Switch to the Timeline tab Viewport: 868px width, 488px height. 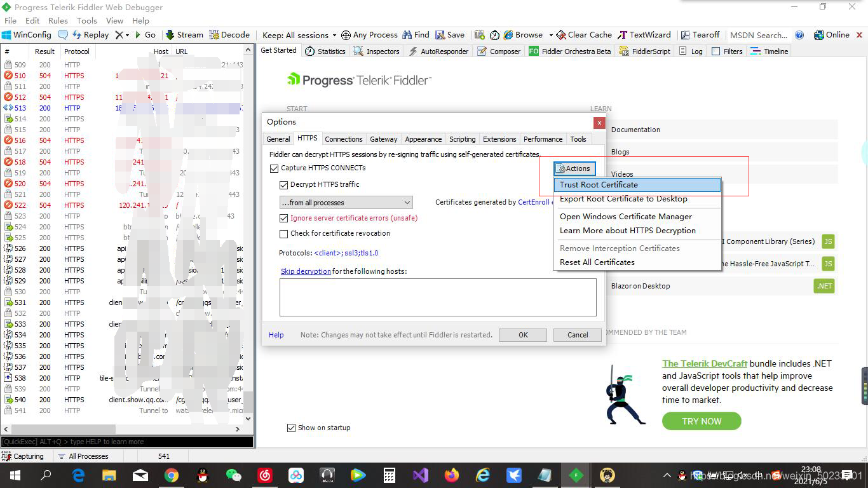[769, 51]
